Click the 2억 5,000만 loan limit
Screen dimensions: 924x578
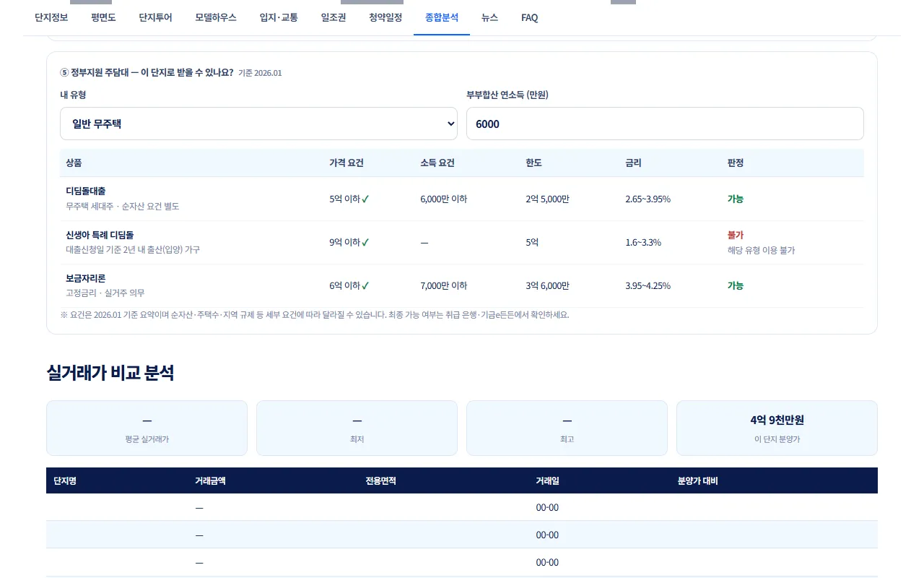point(547,199)
